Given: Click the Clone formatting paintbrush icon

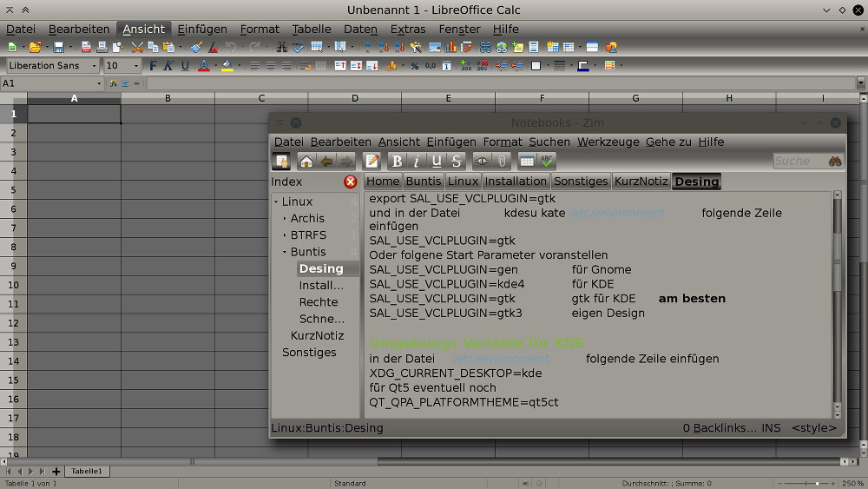Looking at the screenshot, I should (196, 47).
